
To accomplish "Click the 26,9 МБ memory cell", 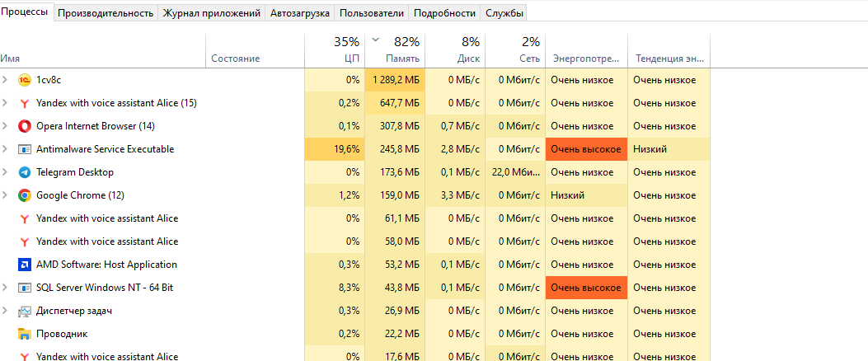I will tap(395, 312).
